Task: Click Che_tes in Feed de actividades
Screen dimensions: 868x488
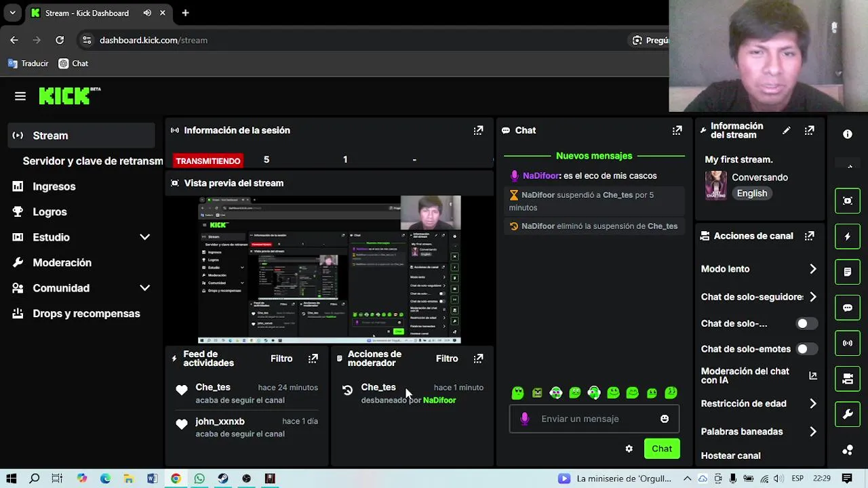Action: pyautogui.click(x=213, y=387)
